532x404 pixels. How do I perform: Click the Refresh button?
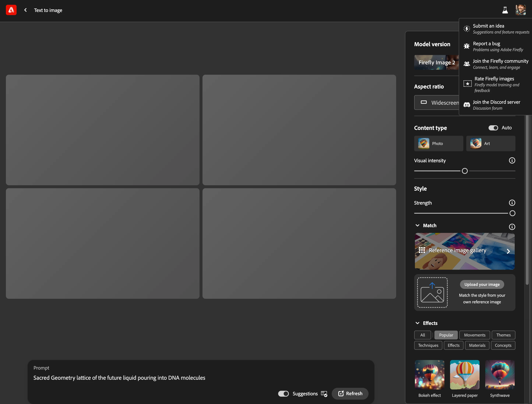[x=350, y=394]
